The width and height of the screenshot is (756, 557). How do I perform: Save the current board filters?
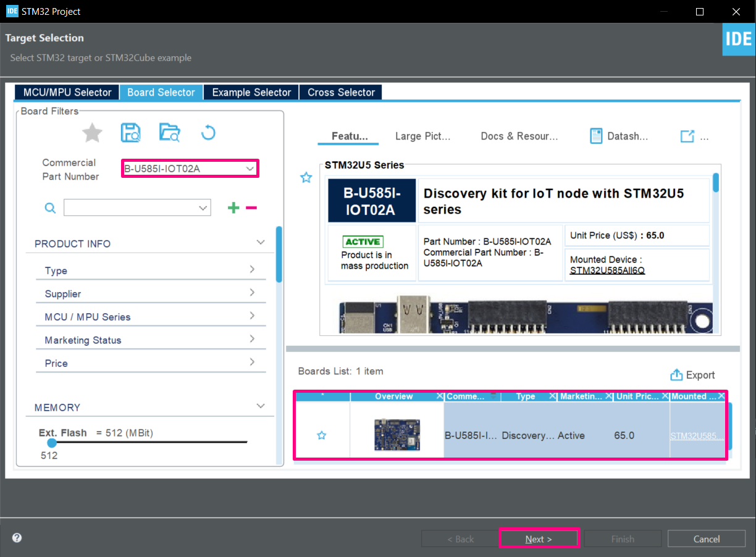point(130,132)
